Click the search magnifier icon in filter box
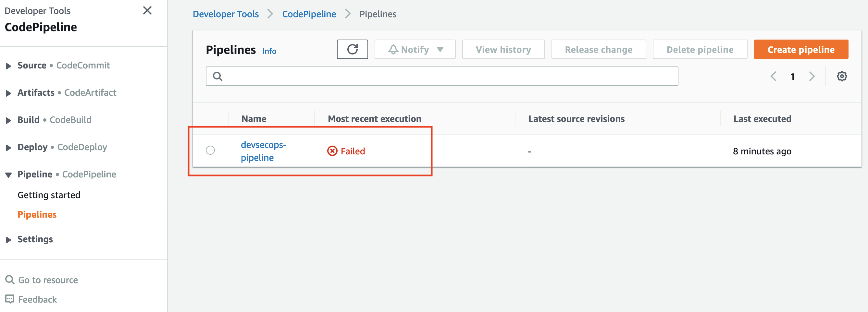The height and width of the screenshot is (312, 868). (x=218, y=77)
